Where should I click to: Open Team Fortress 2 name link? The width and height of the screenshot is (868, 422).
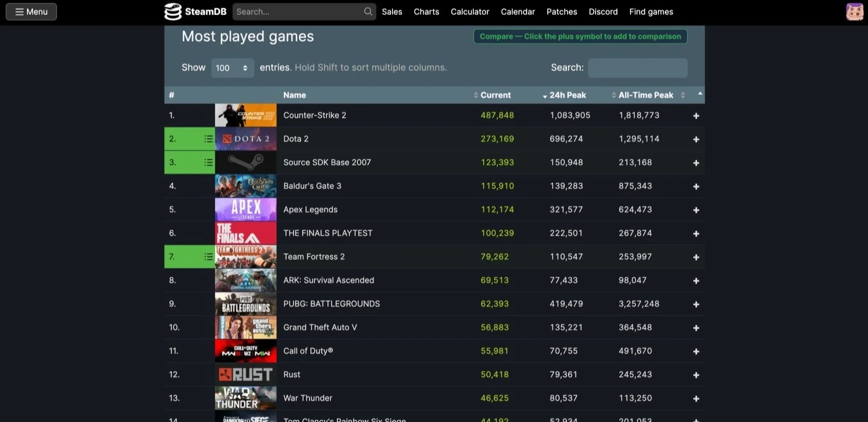(314, 256)
